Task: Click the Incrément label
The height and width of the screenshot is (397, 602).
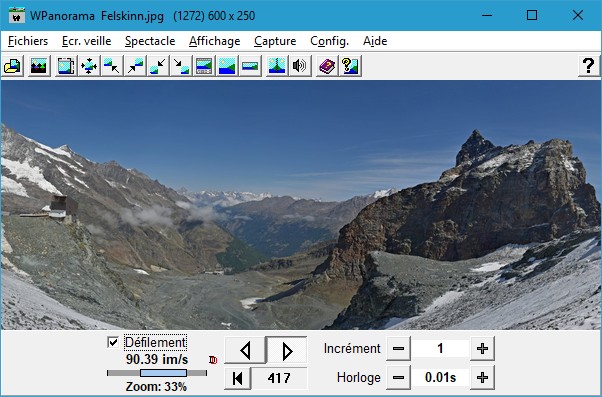Action: (x=352, y=349)
